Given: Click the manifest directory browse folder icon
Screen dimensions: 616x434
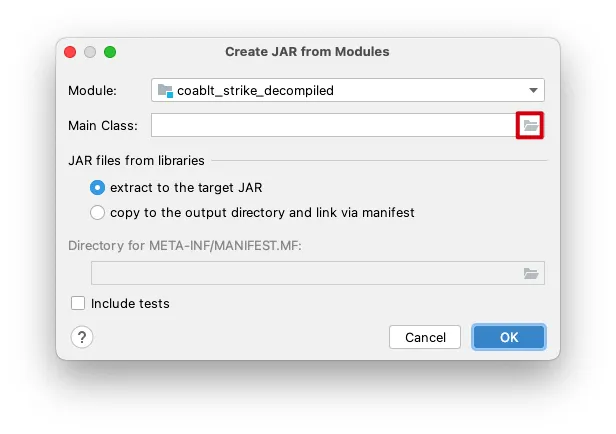Looking at the screenshot, I should [x=530, y=273].
